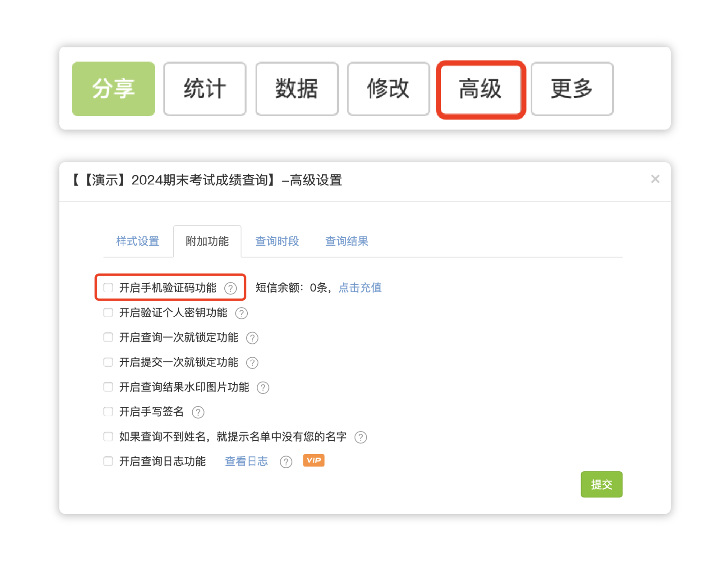The width and height of the screenshot is (728, 564).
Task: Open the 统计 section
Action: pyautogui.click(x=205, y=89)
